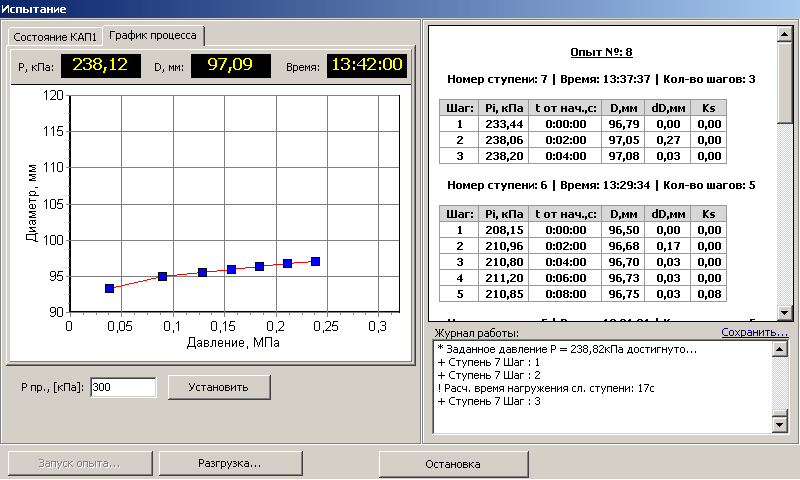Click report panel scroll up arrow
The height and width of the screenshot is (480, 800).
(x=784, y=32)
